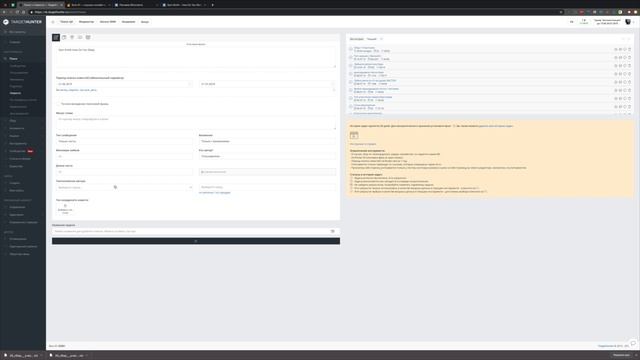Screen dimensions: 640x360
Task: Open the bottom dropdown in the left form column with arrow
Action: (124, 187)
